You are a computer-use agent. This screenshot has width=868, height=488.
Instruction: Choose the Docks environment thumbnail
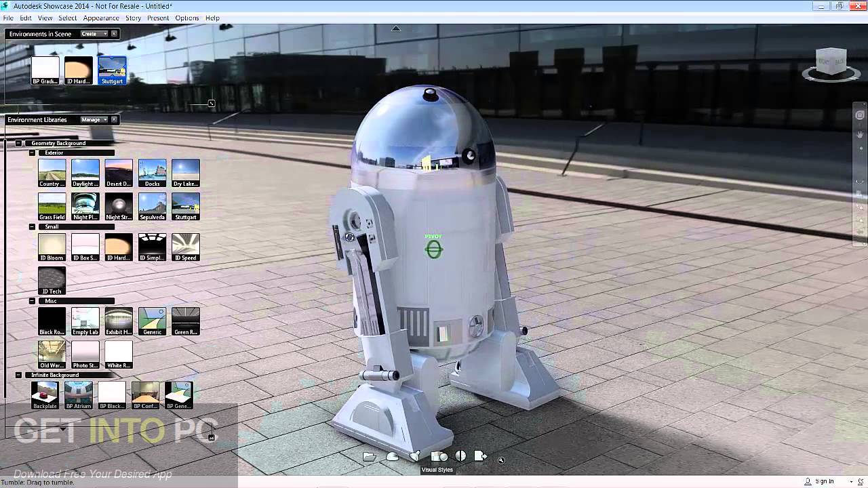point(152,173)
